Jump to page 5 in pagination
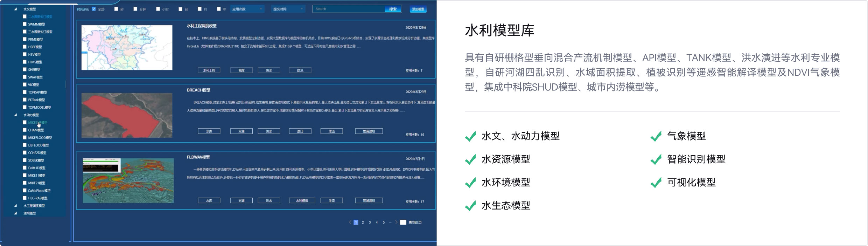Screen dimensions: 868x246 (384, 222)
